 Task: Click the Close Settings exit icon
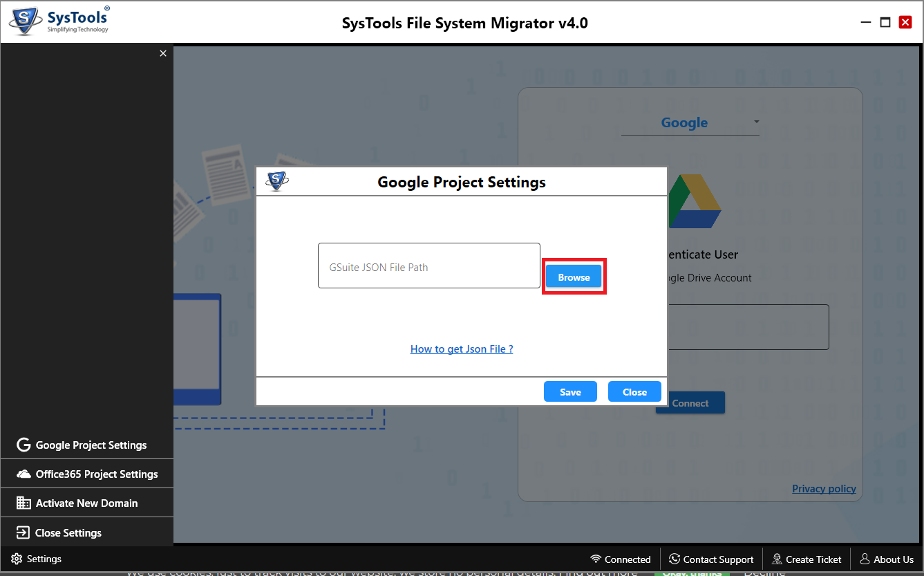pyautogui.click(x=23, y=532)
